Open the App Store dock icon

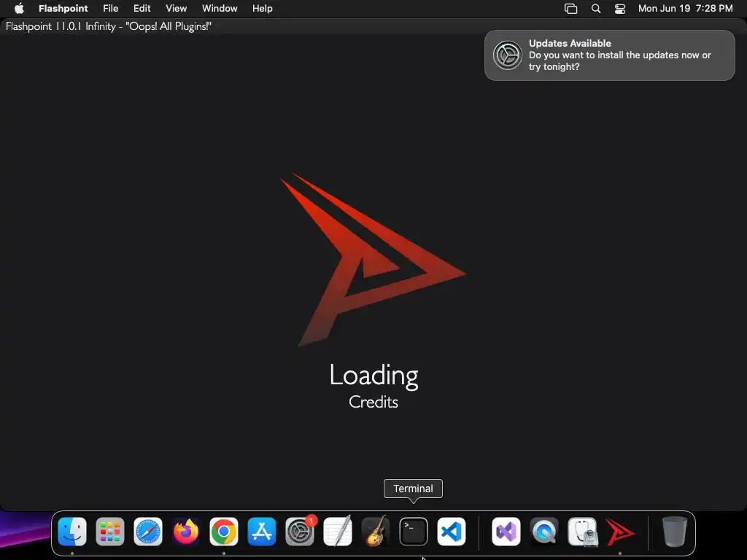pyautogui.click(x=262, y=531)
